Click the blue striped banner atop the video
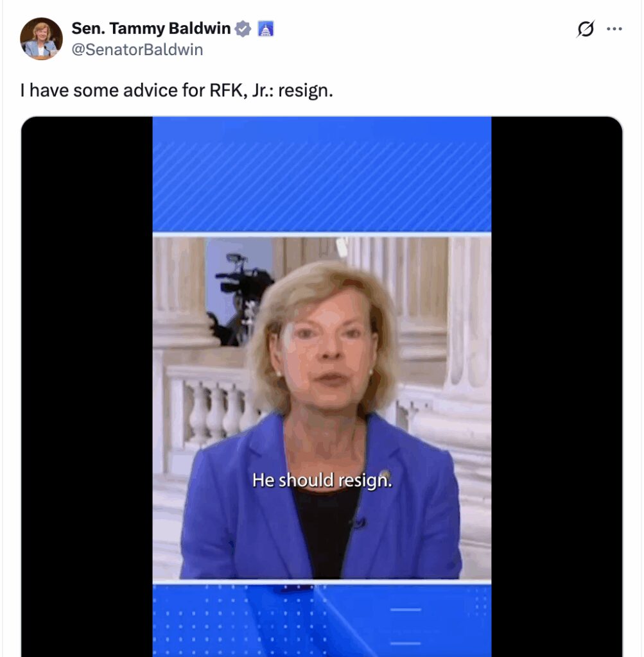644x657 pixels. tap(322, 174)
